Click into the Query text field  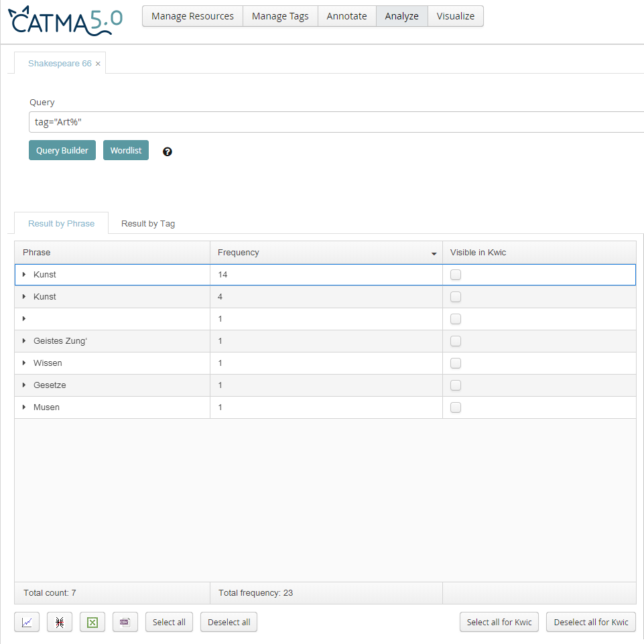335,123
